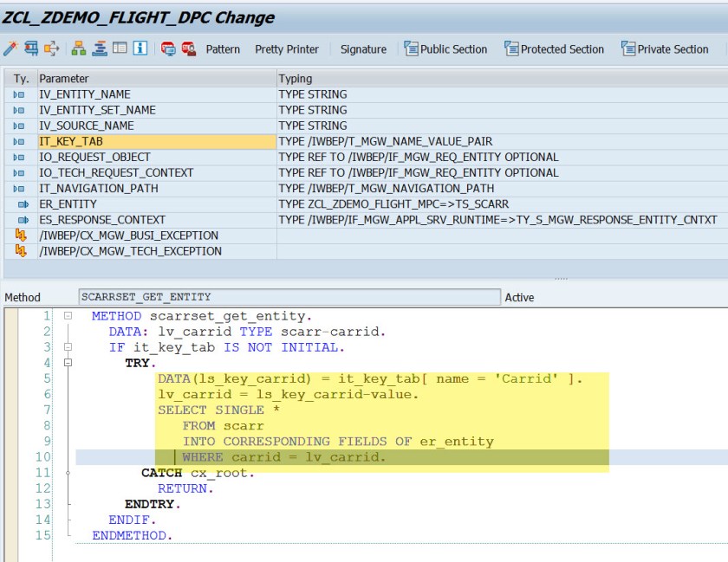The image size is (728, 562).
Task: Select typing TYPE /IWBEP/T_MGW_NAVIGATION_PATH
Action: [387, 189]
